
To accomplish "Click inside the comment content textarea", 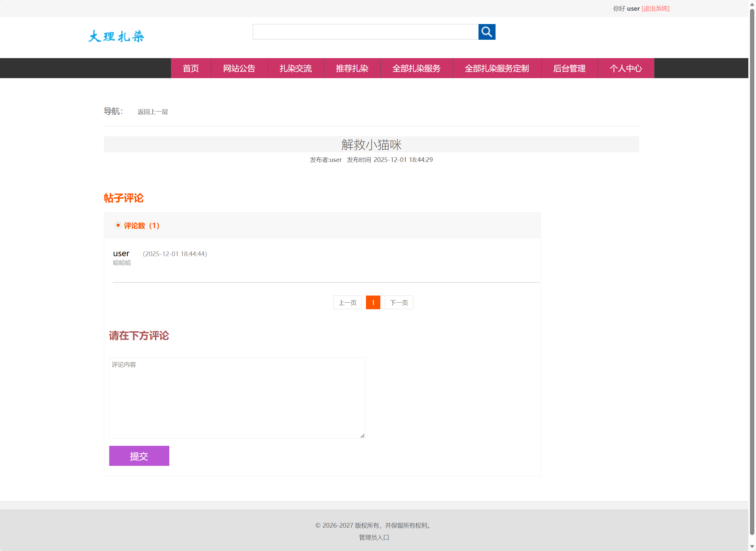I will [x=237, y=397].
